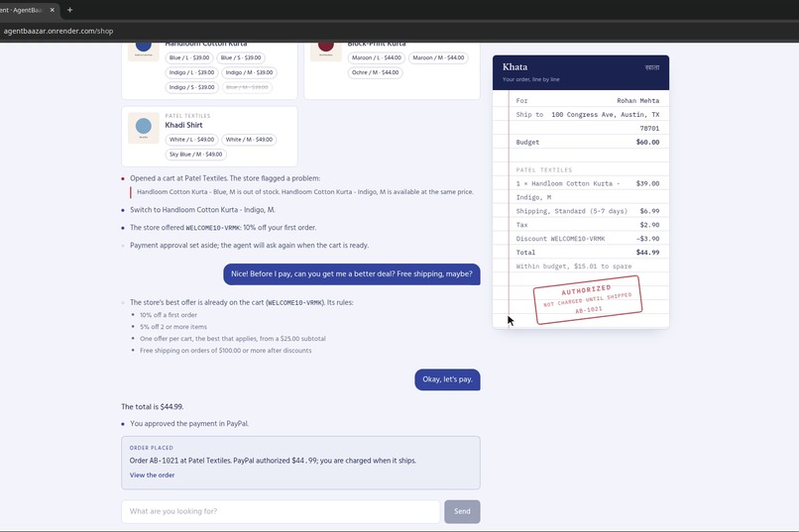Click 'Within budget, $15.01 to spare' note

pyautogui.click(x=574, y=266)
